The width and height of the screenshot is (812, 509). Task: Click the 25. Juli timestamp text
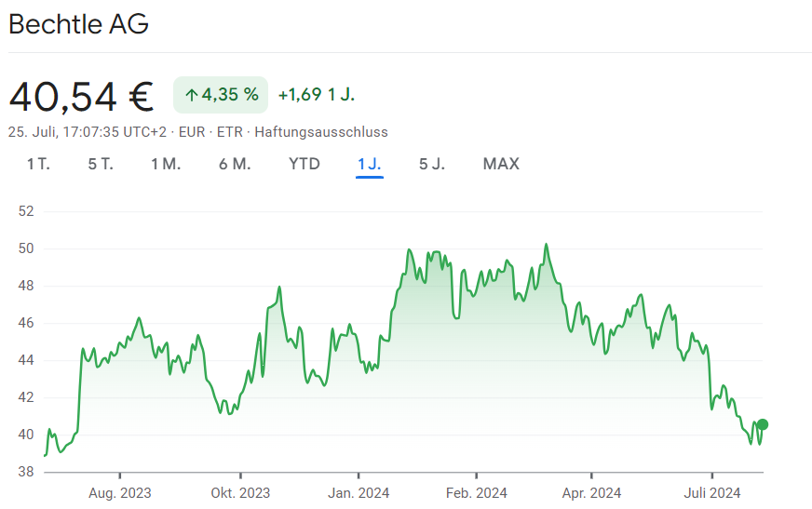(87, 132)
